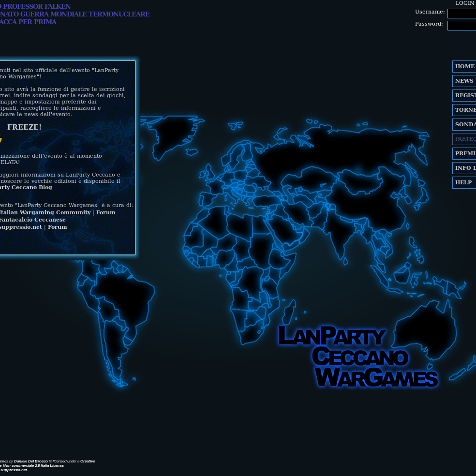Click the FREEZE! heading text
The height and width of the screenshot is (476, 476).
pos(24,127)
